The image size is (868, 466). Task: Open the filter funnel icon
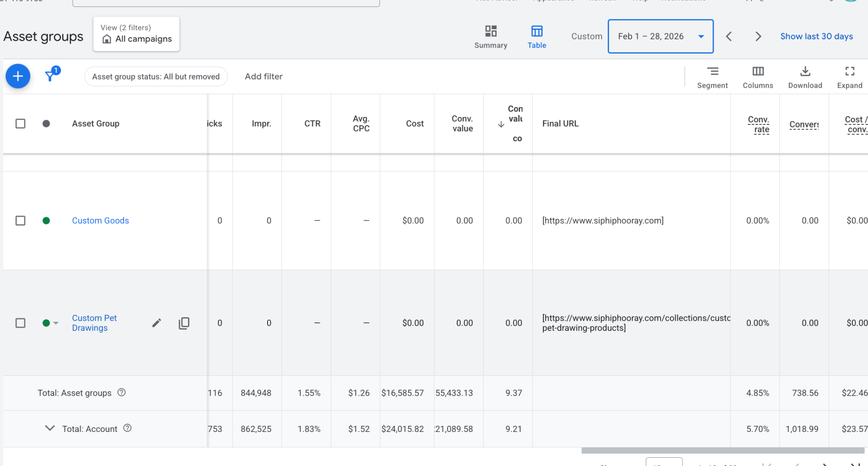51,76
